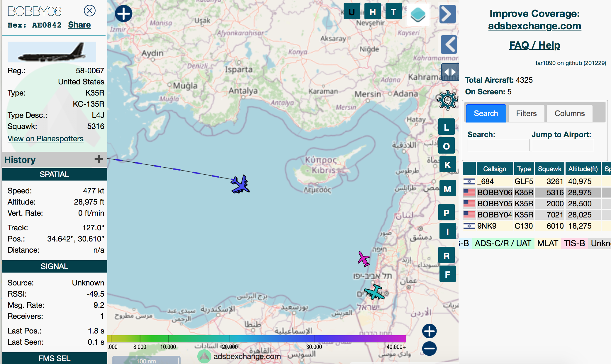This screenshot has height=364, width=611.
Task: Select the teal C130 aircraft on map
Action: tap(374, 292)
